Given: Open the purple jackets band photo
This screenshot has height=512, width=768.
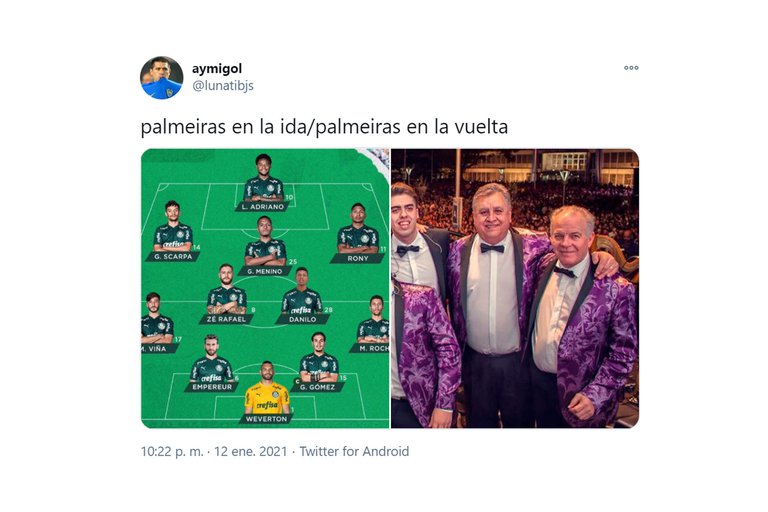Looking at the screenshot, I should click(515, 288).
